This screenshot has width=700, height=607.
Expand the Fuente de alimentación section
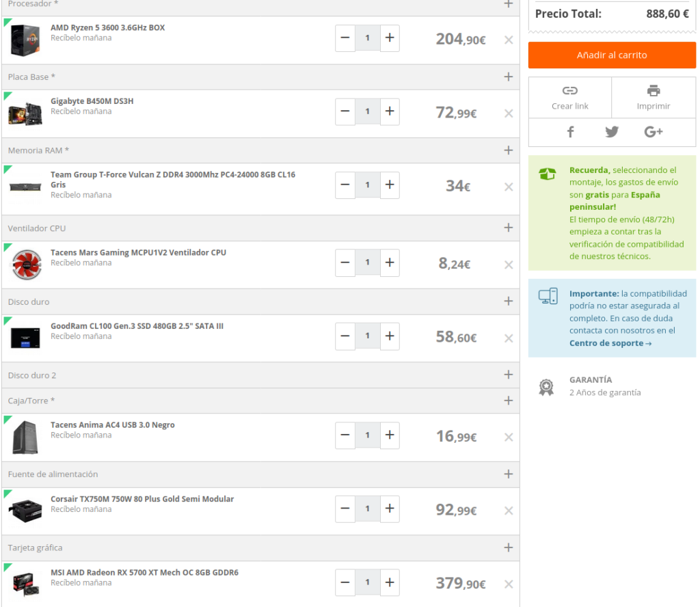tap(509, 474)
